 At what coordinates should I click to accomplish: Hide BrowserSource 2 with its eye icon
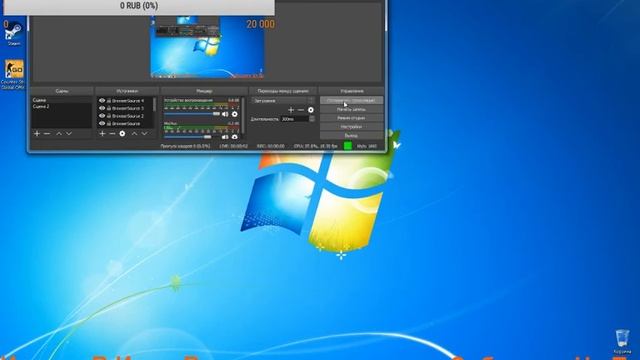(x=102, y=116)
